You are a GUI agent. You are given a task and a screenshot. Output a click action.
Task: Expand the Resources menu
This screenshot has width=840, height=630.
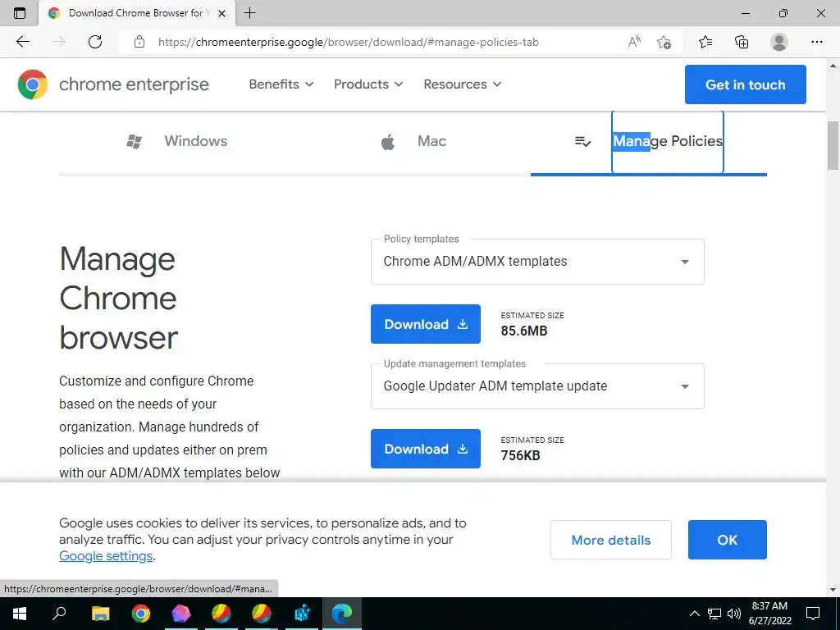[x=463, y=84]
